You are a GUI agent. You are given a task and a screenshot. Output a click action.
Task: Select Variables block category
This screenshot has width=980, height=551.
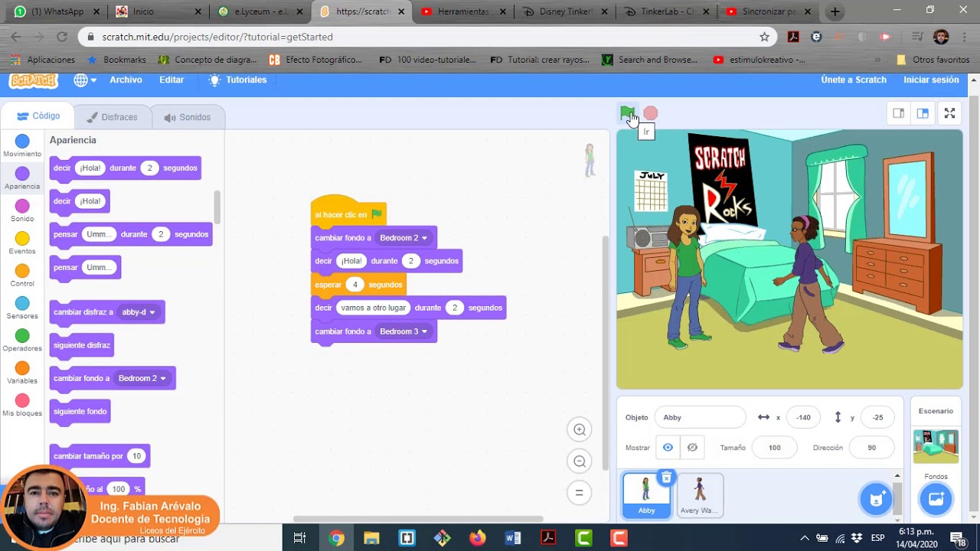pos(22,373)
